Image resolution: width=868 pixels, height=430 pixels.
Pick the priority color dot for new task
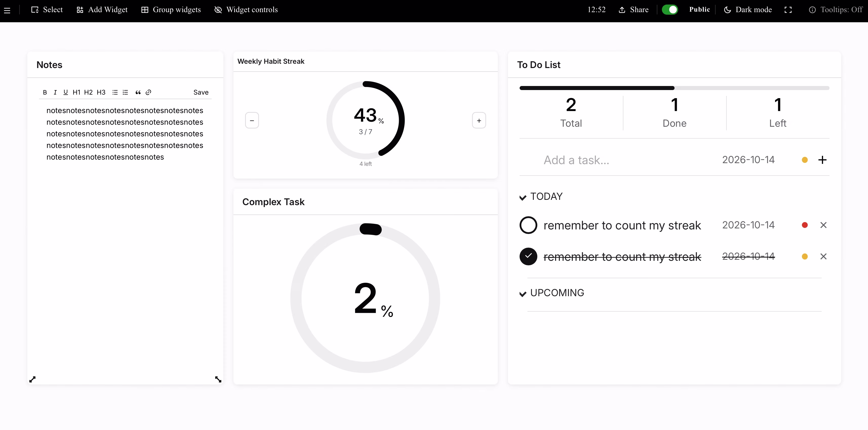click(805, 160)
